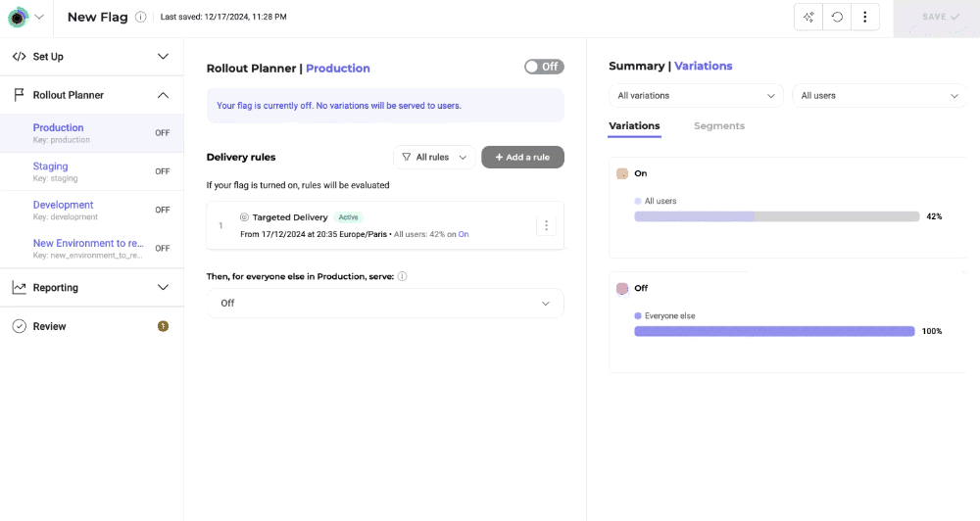Open the All rules filter dropdown
980x521 pixels.
click(434, 158)
